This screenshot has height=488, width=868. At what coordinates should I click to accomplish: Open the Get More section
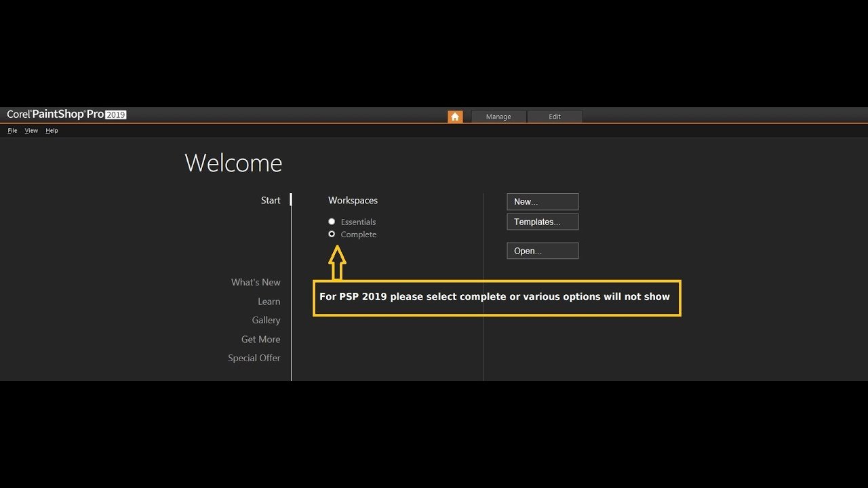260,339
